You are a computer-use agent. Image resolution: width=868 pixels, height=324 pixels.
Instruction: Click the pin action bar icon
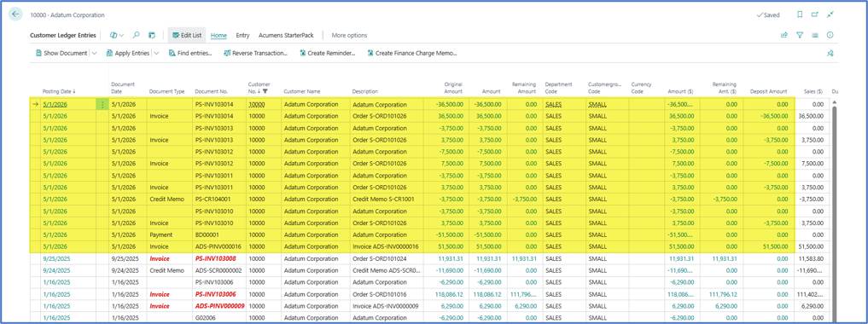pos(830,53)
